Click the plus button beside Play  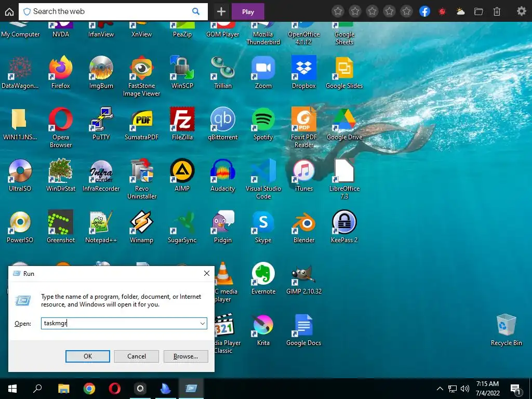[221, 11]
